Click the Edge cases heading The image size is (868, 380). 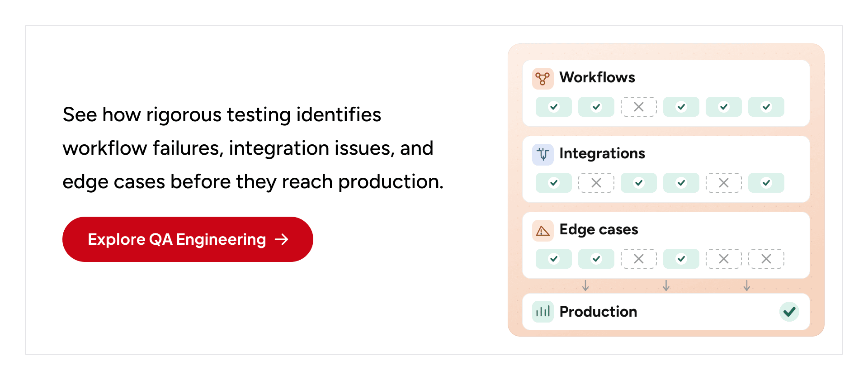599,229
